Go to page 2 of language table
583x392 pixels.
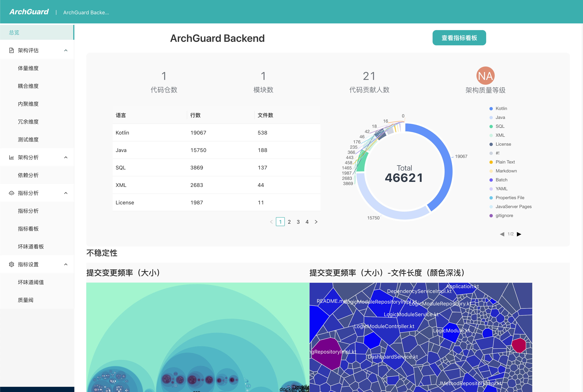289,222
